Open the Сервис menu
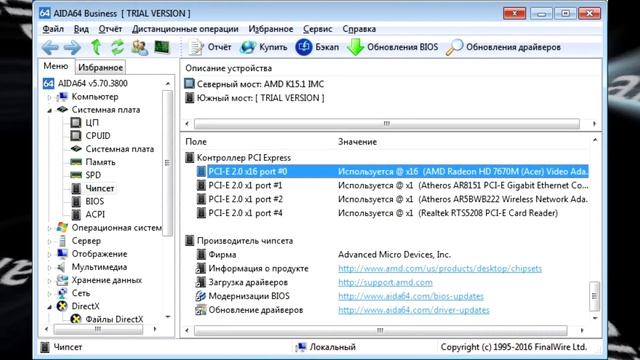Image resolution: width=640 pixels, height=360 pixels. 318,29
